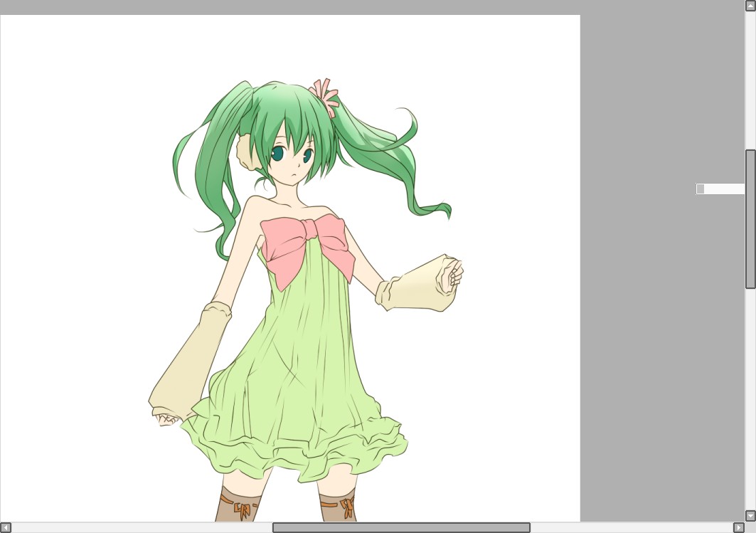
Task: Click the horizontal scrollbar's right arrow
Action: pos(739,528)
